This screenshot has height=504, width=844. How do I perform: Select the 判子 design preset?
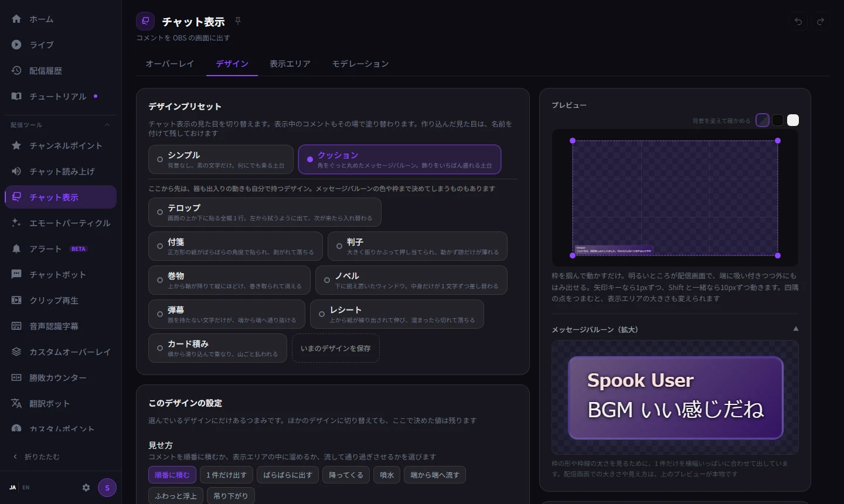pos(417,246)
